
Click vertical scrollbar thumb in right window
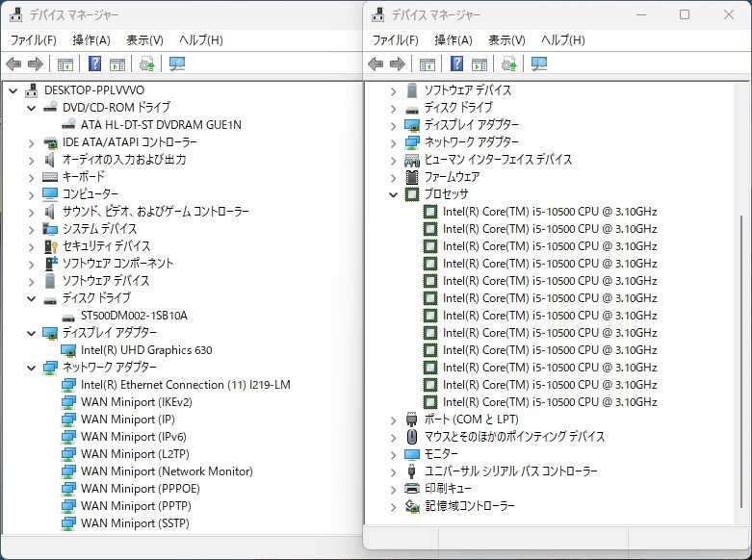click(742, 362)
